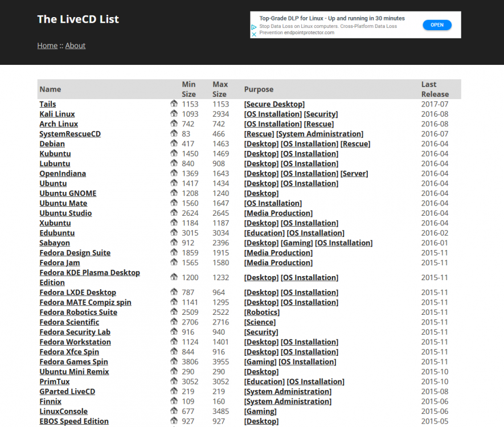Image resolution: width=504 pixels, height=427 pixels.
Task: Open the Kali Linux distribution entry
Action: tap(57, 114)
